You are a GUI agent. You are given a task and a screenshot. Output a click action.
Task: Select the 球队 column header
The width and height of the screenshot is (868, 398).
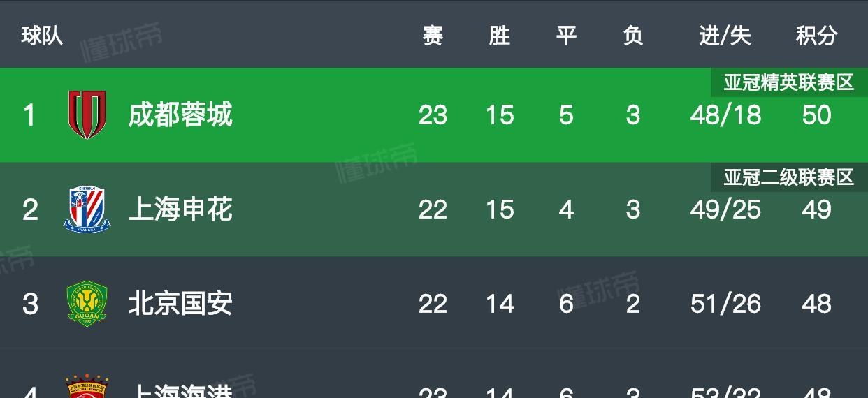tap(42, 35)
